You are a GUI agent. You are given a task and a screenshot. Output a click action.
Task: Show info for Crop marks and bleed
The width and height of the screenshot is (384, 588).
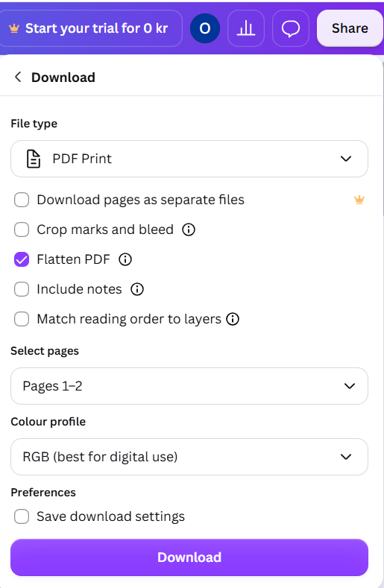(189, 230)
